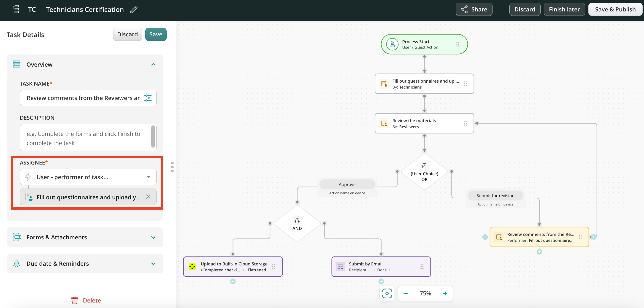Viewport: 644px width, 308px height.
Task: Select the Upload to Built-in Cloud Storage node
Action: (x=233, y=267)
